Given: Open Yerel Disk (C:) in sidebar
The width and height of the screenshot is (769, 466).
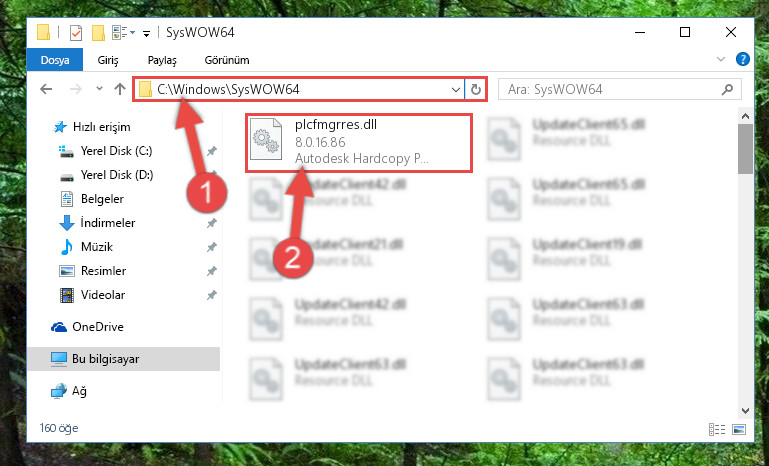Looking at the screenshot, I should pyautogui.click(x=116, y=151).
